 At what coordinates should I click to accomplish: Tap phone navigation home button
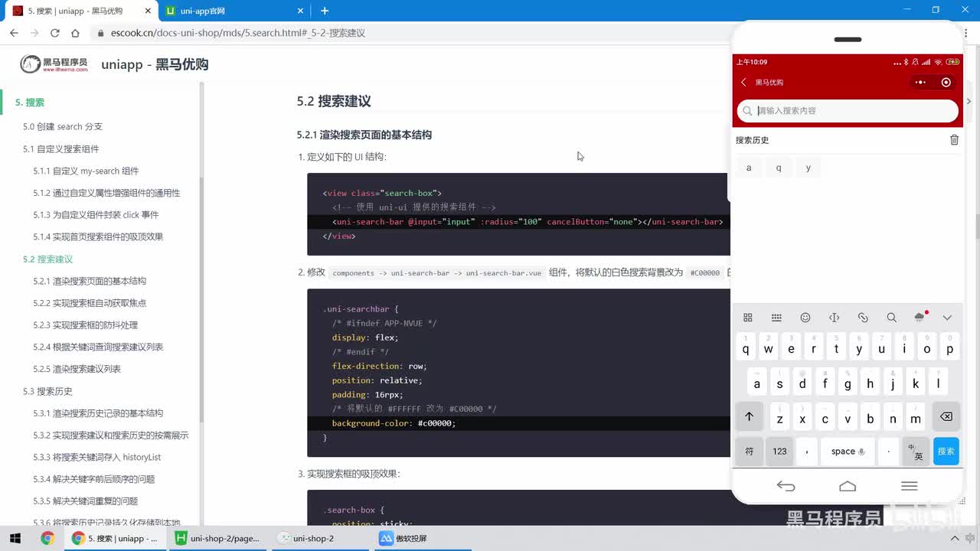pos(848,486)
